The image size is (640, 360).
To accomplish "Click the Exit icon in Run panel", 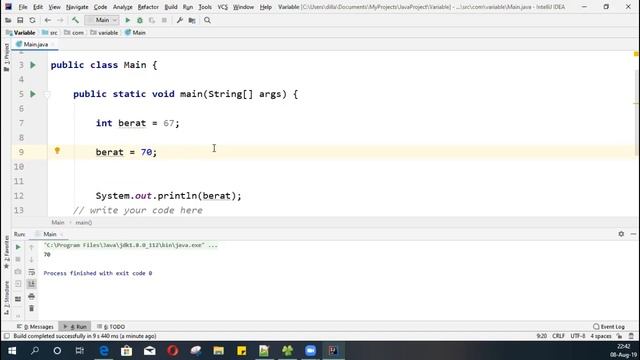I will click(x=18, y=284).
